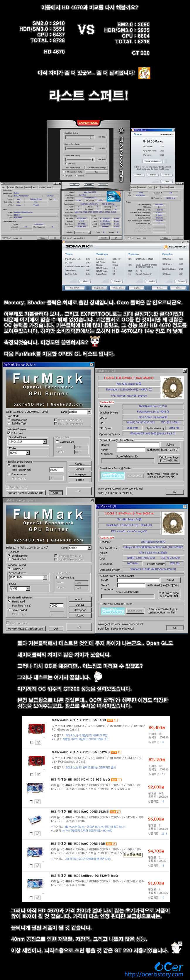The image size is (190, 980).
Task: Open GAINWARD 지포스 GT220 HDMI 1GB title link
Action: pyautogui.click(x=79, y=720)
